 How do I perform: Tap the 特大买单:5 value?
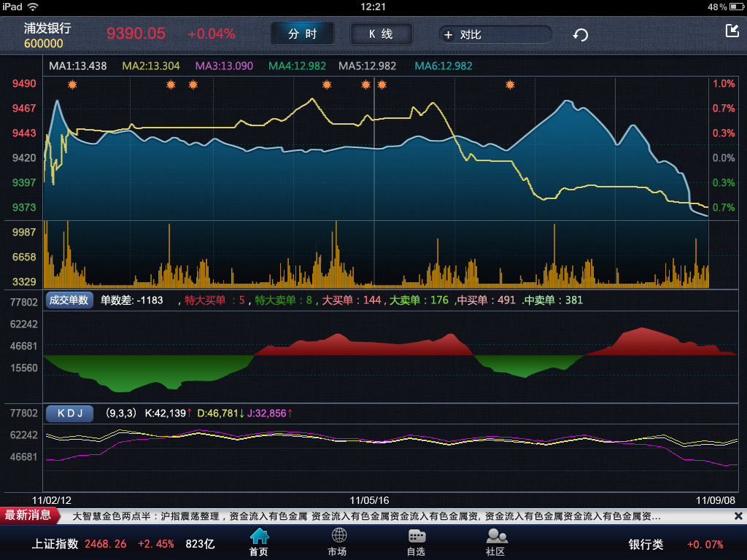[x=214, y=300]
